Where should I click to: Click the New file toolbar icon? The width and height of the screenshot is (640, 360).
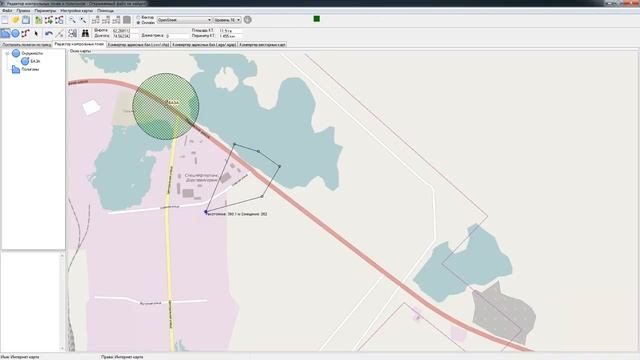5,20
